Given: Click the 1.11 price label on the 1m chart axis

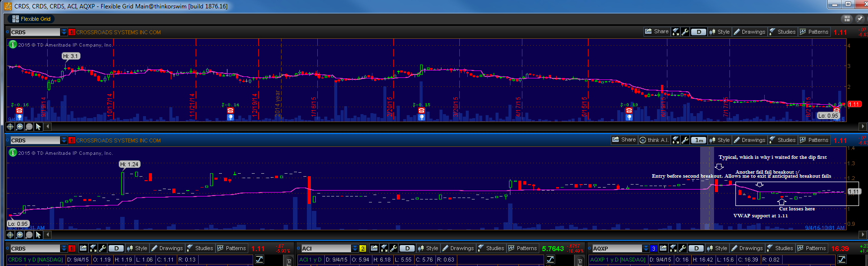Looking at the screenshot, I should (854, 192).
